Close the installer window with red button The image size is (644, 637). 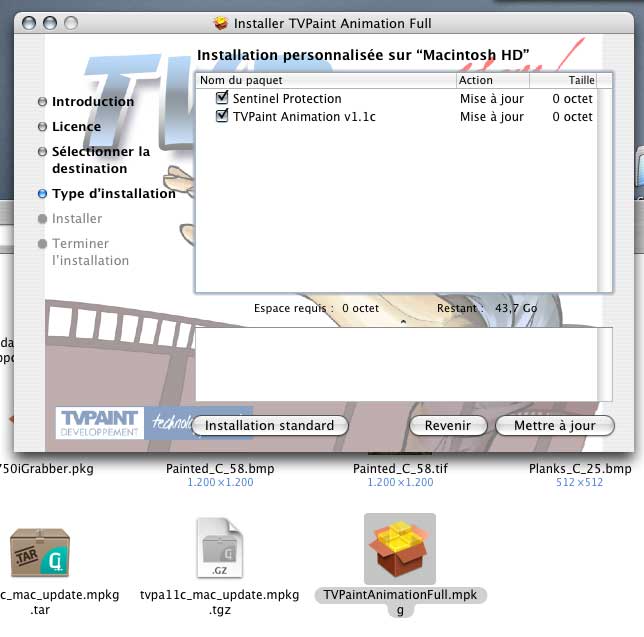[x=29, y=23]
